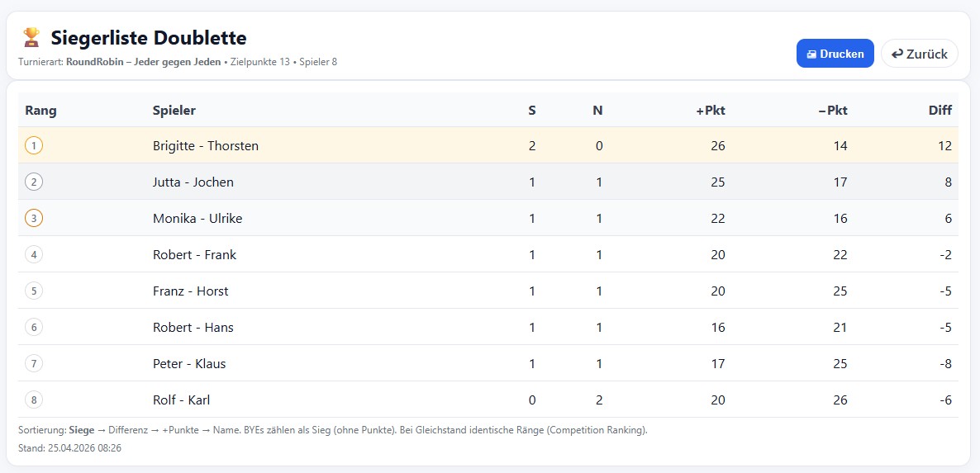Go back with the Zurück button
This screenshot has width=980, height=473.
click(x=919, y=54)
